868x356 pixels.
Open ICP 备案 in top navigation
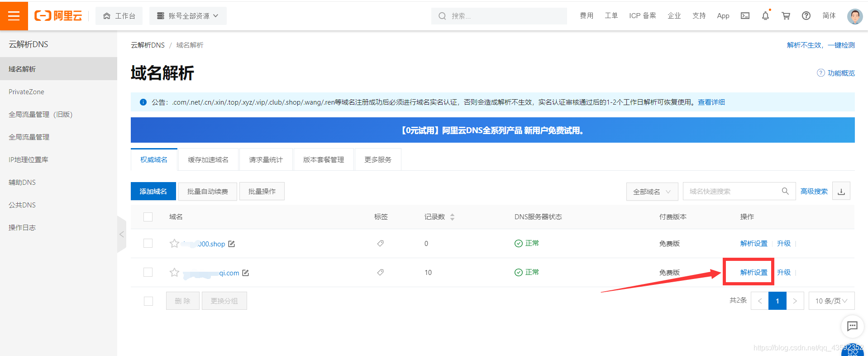[642, 16]
